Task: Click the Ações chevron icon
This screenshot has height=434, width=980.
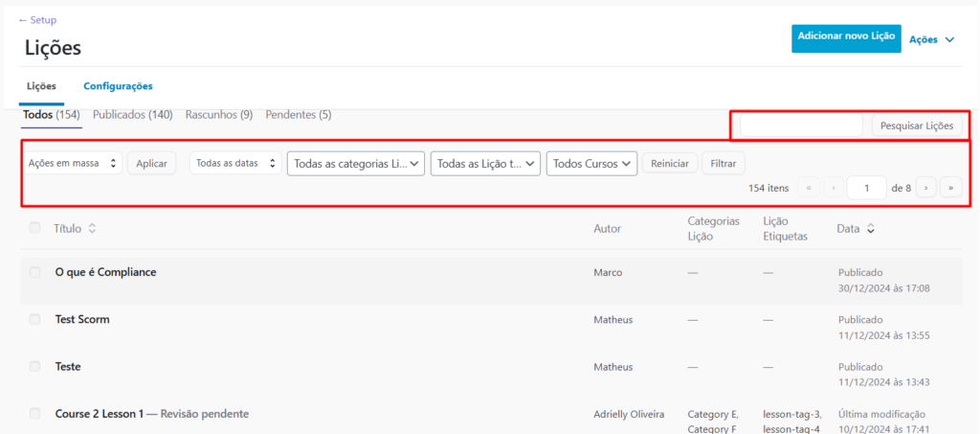Action: point(949,40)
